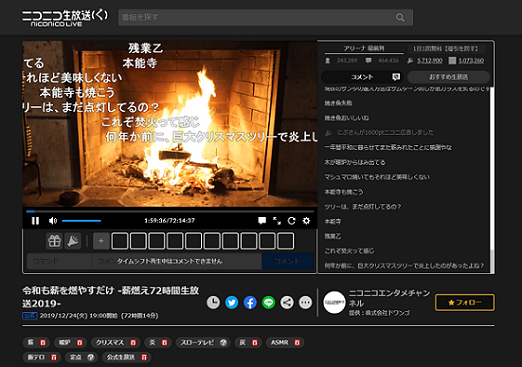Viewport: 522px width, 367px height.
Task: Adjust the blue volume slider
Action: tap(81, 221)
